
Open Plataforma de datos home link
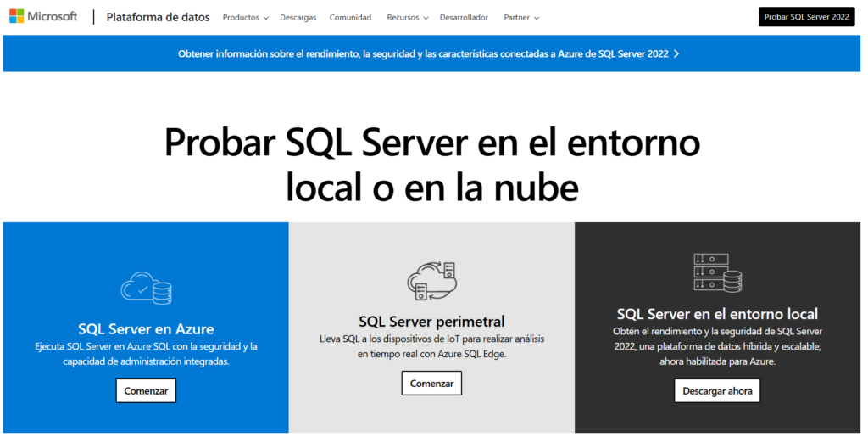[158, 17]
